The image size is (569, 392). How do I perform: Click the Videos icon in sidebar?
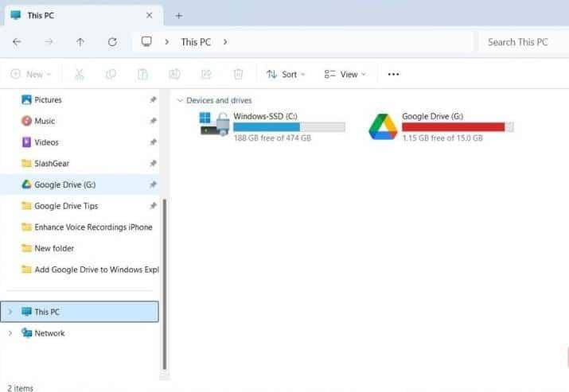click(26, 142)
